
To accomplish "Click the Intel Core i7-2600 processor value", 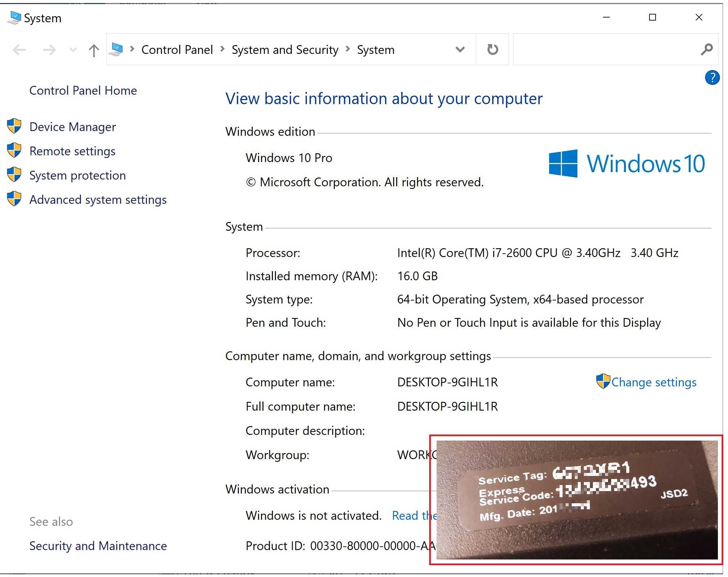I will (538, 253).
